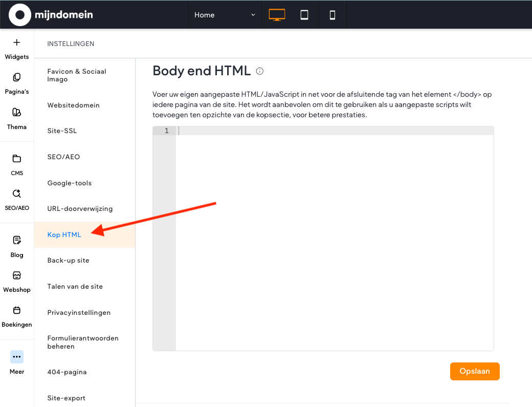Open the Boekingen calendar icon

click(x=17, y=310)
